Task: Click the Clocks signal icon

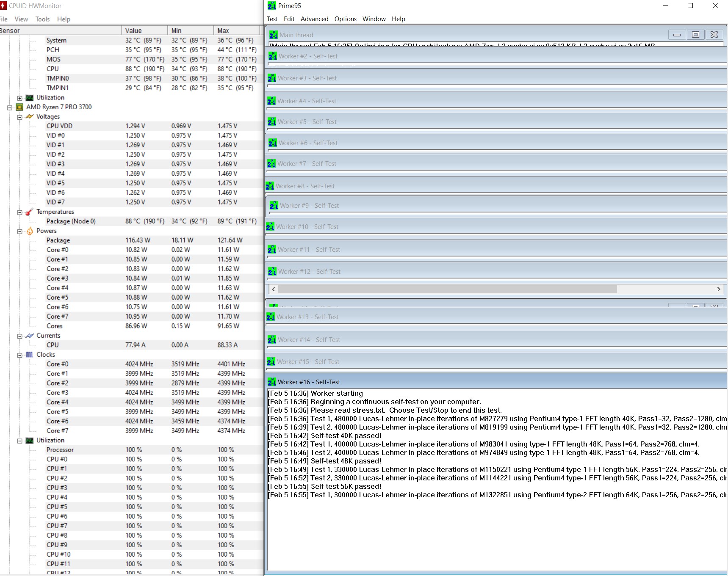Action: [30, 355]
